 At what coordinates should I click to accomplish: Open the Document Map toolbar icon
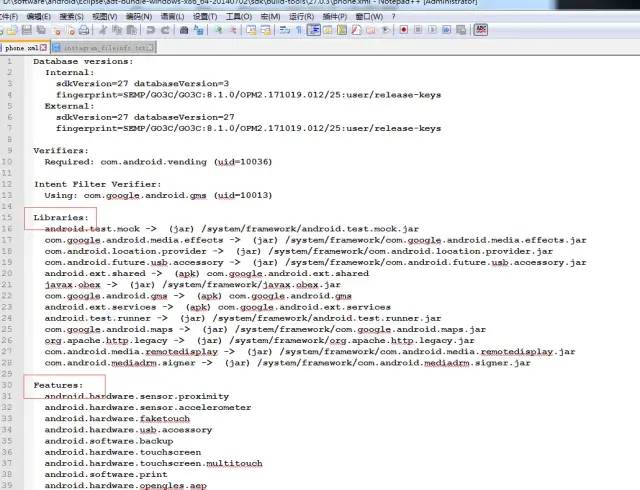[x=342, y=30]
